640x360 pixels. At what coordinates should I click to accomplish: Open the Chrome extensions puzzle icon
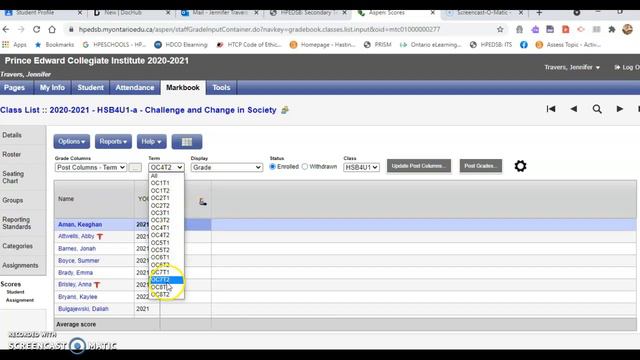pyautogui.click(x=611, y=29)
